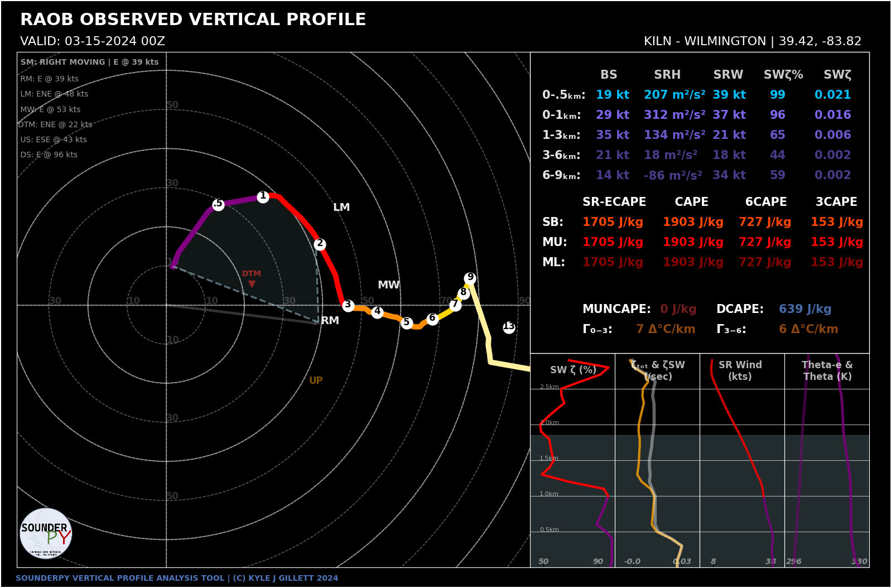Click the 0.5km height label in profile panel

click(x=550, y=529)
